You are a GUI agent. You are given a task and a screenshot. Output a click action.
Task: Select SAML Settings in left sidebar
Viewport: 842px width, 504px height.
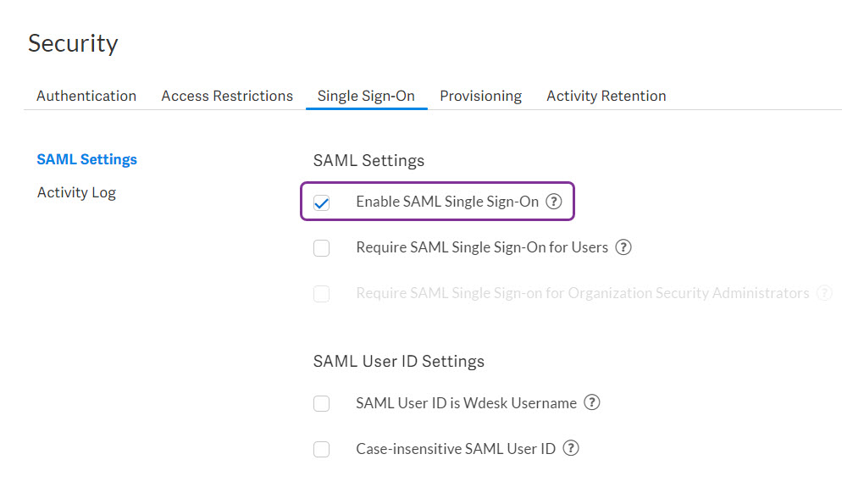(x=87, y=159)
